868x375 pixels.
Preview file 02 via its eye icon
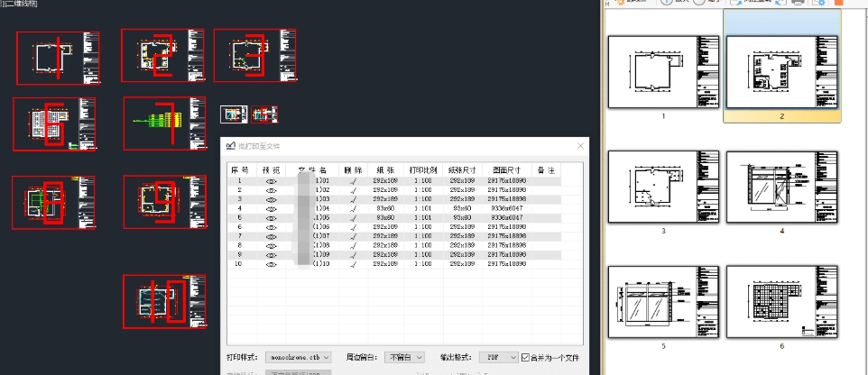272,189
